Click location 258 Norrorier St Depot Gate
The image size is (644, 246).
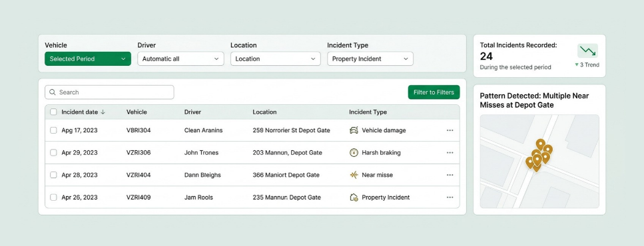[291, 130]
